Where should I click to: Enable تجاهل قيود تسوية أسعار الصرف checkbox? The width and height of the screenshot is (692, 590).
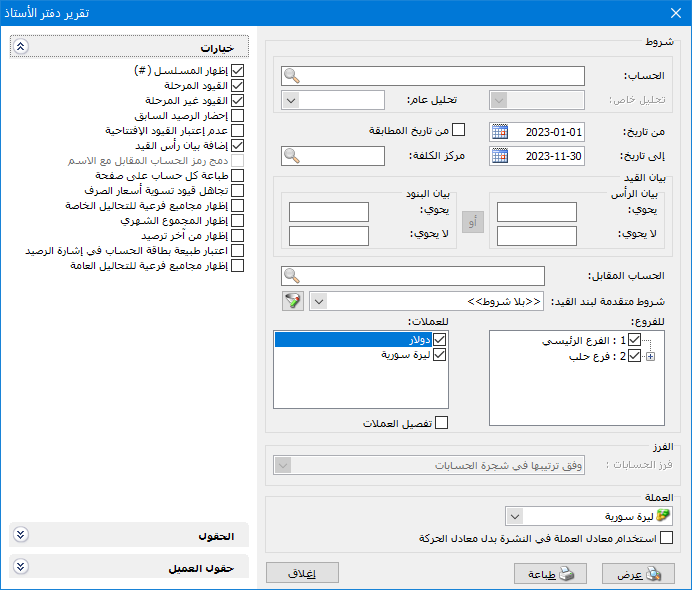pos(237,191)
